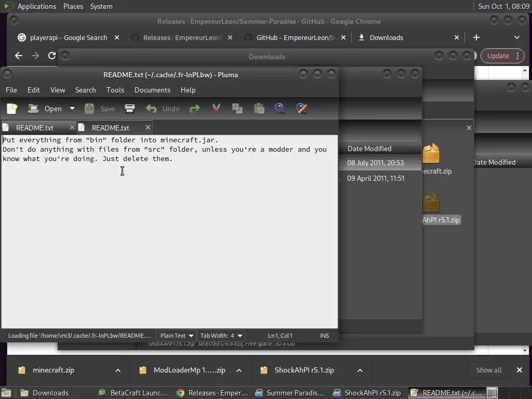Switch to Summer Paradise archive in taskbar
Viewport: 532px width, 399px height.
290,393
